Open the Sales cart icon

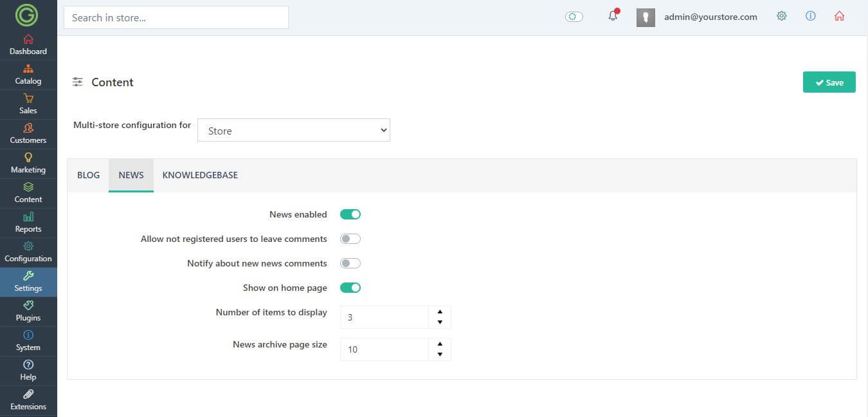[x=28, y=98]
